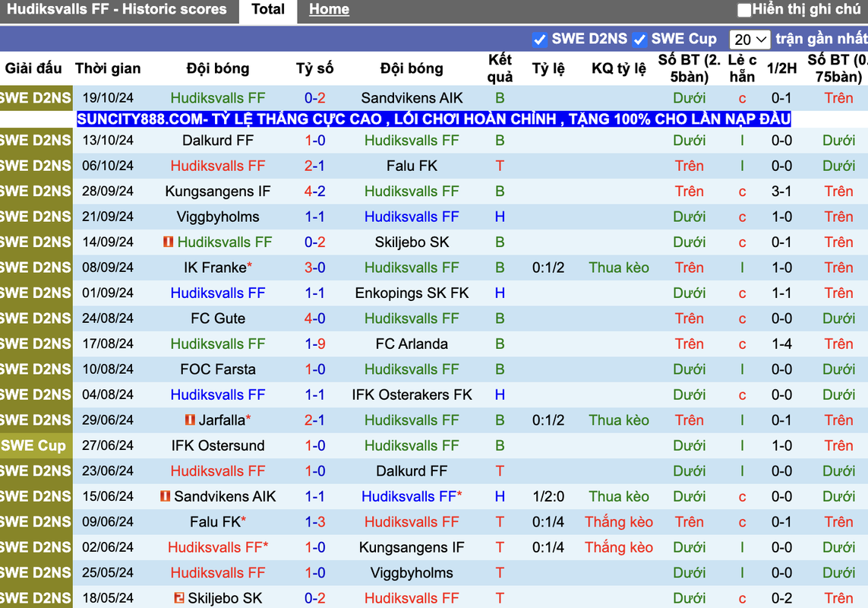The height and width of the screenshot is (608, 868).
Task: Open Sandvikens AIK team in 19/10/24 row
Action: (412, 98)
